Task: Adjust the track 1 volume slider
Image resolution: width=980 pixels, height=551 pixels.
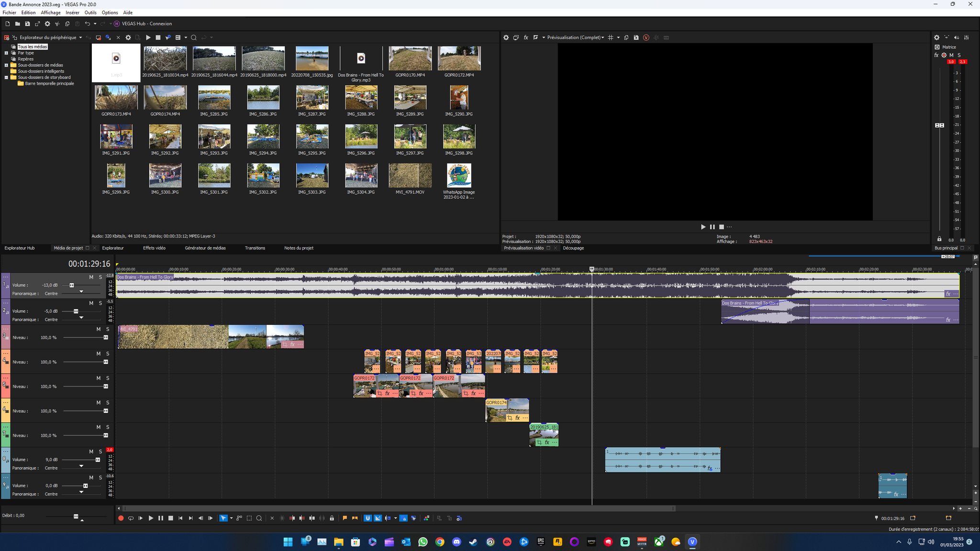Action: pyautogui.click(x=72, y=285)
